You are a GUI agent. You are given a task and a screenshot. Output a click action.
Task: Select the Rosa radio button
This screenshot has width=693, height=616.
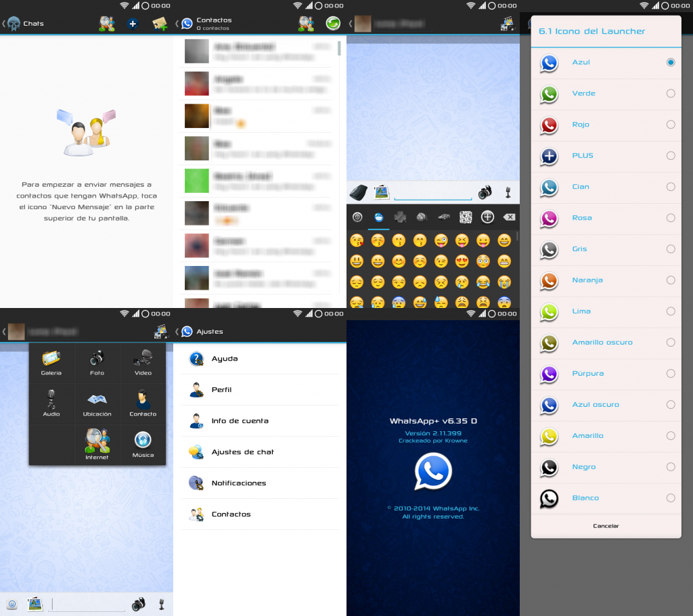[671, 218]
